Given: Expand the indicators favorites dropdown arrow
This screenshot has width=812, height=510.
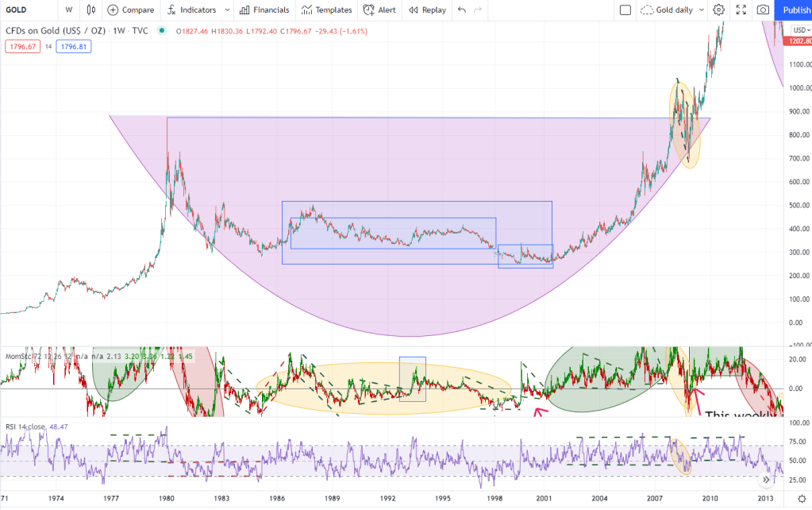Looking at the screenshot, I should (228, 10).
